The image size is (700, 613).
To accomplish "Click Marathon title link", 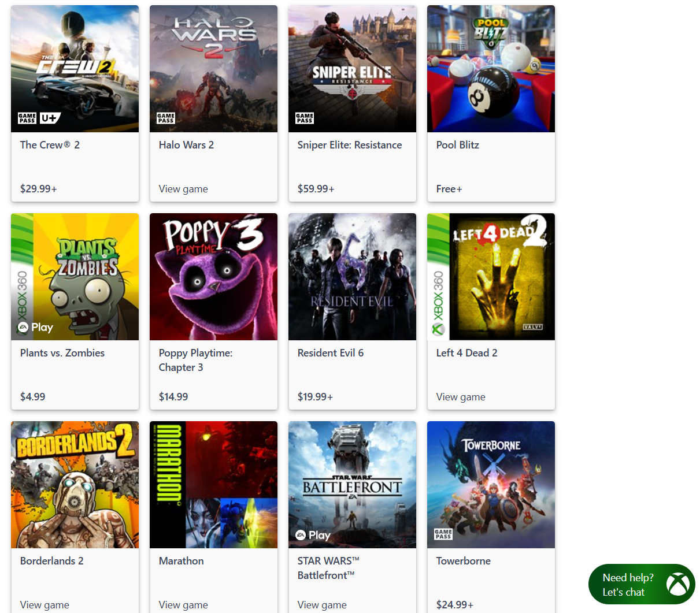I will pos(182,561).
